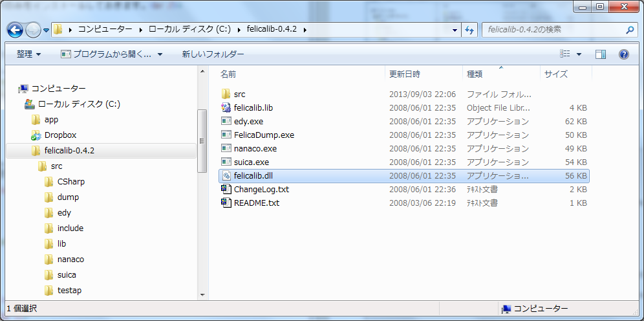This screenshot has width=644, height=321.
Task: Sort by the 更新日時 column header
Action: (x=404, y=74)
